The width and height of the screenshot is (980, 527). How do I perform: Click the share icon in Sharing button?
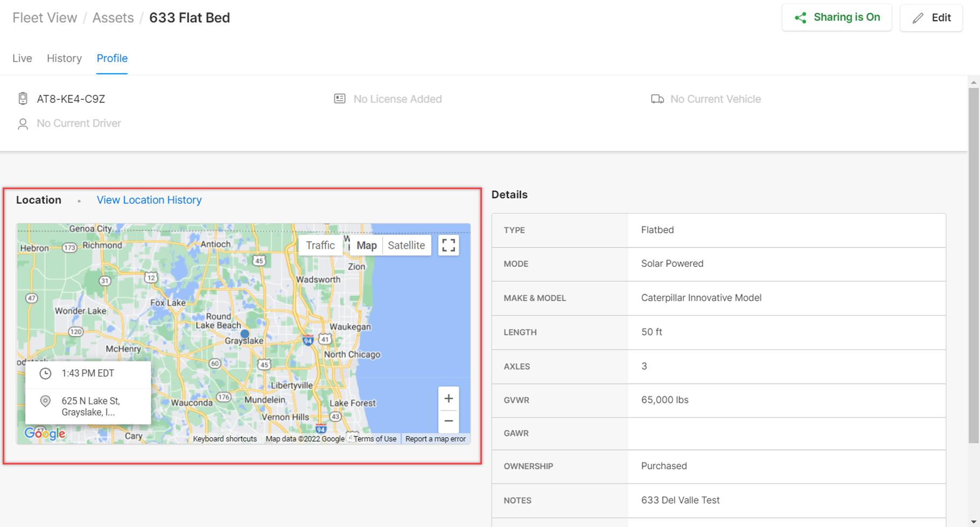(x=801, y=18)
